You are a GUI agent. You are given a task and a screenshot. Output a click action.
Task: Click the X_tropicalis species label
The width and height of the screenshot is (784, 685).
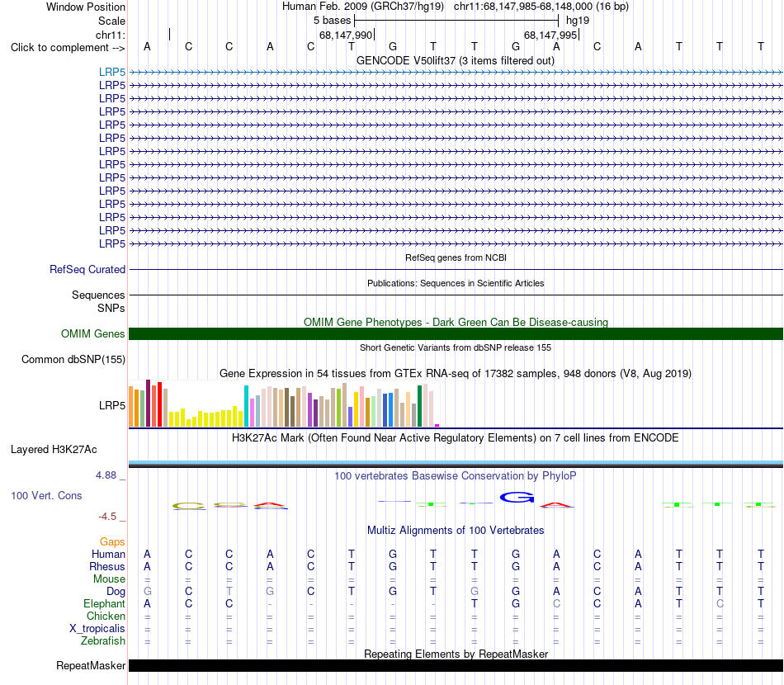[x=97, y=629]
